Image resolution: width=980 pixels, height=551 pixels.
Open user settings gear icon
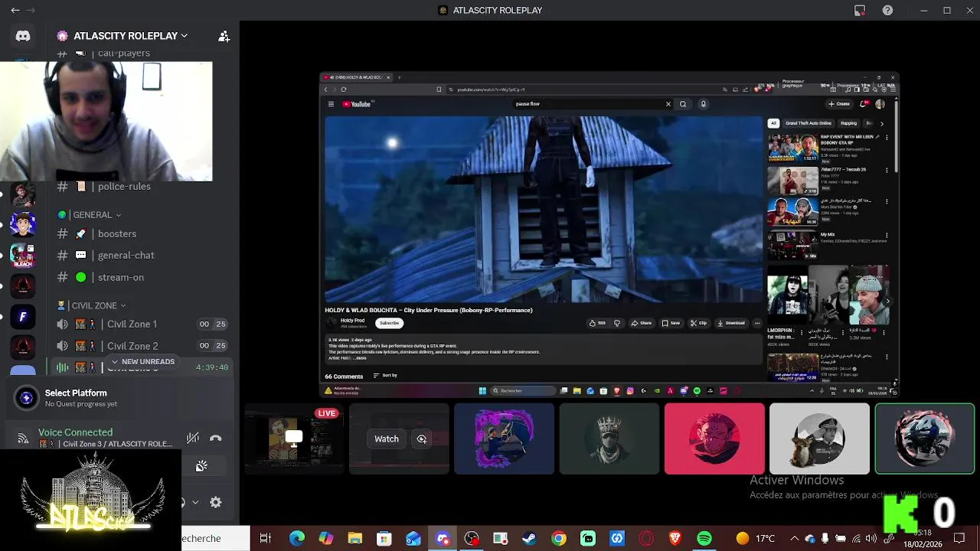coord(216,502)
